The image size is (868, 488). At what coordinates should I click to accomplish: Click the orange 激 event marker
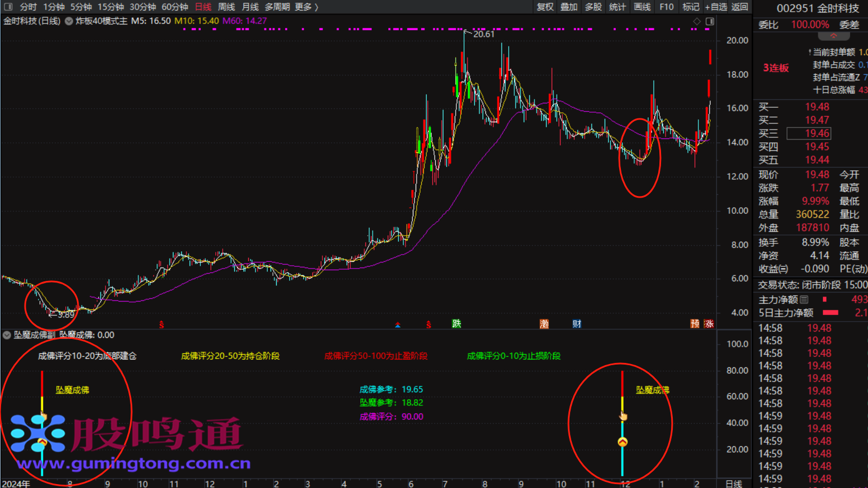pos(544,324)
